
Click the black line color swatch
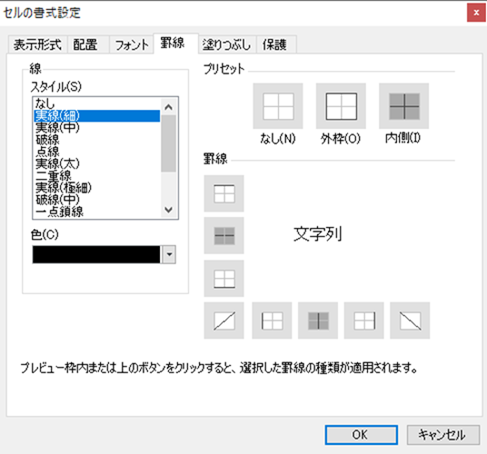96,255
